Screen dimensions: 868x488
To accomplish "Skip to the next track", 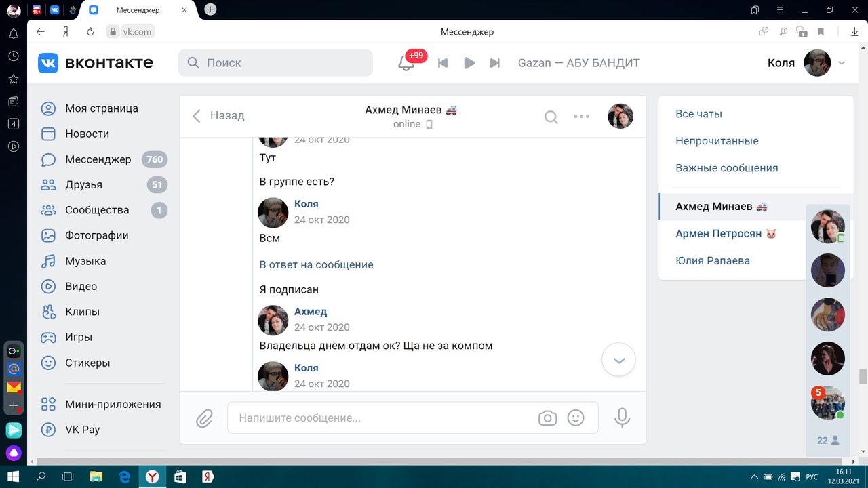I will [x=495, y=63].
